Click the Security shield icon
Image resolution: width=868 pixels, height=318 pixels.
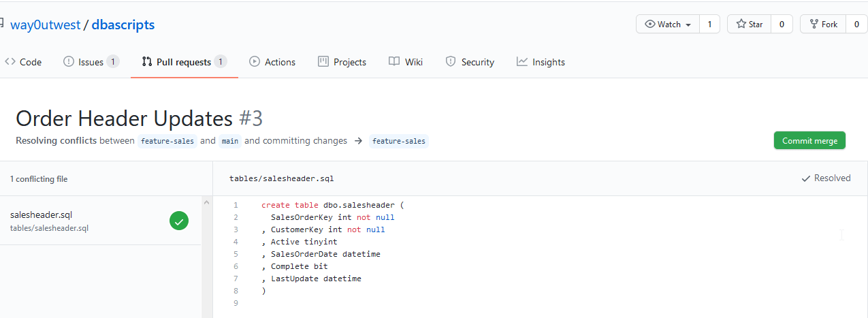click(x=451, y=62)
